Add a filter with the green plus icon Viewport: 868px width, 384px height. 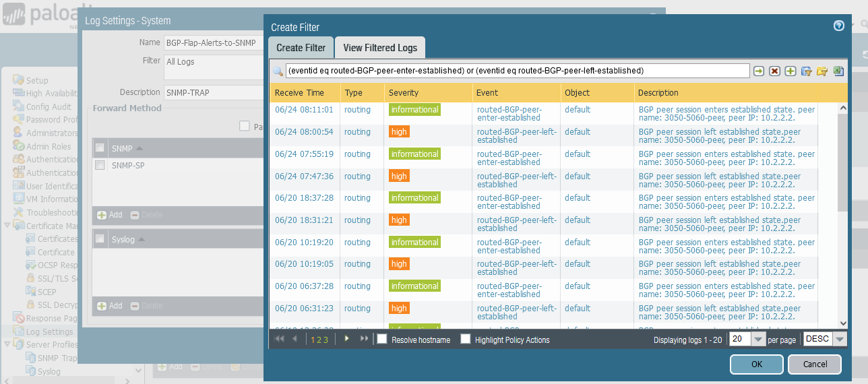click(x=790, y=71)
